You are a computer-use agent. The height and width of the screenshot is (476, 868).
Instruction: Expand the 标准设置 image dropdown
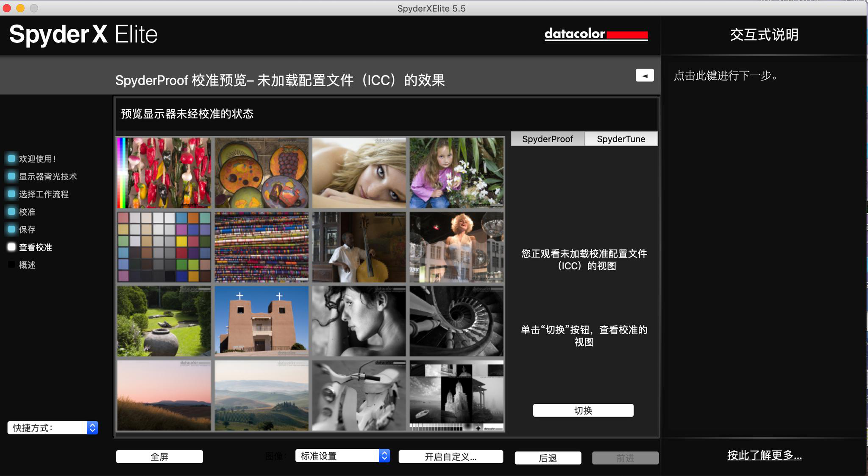coord(342,456)
